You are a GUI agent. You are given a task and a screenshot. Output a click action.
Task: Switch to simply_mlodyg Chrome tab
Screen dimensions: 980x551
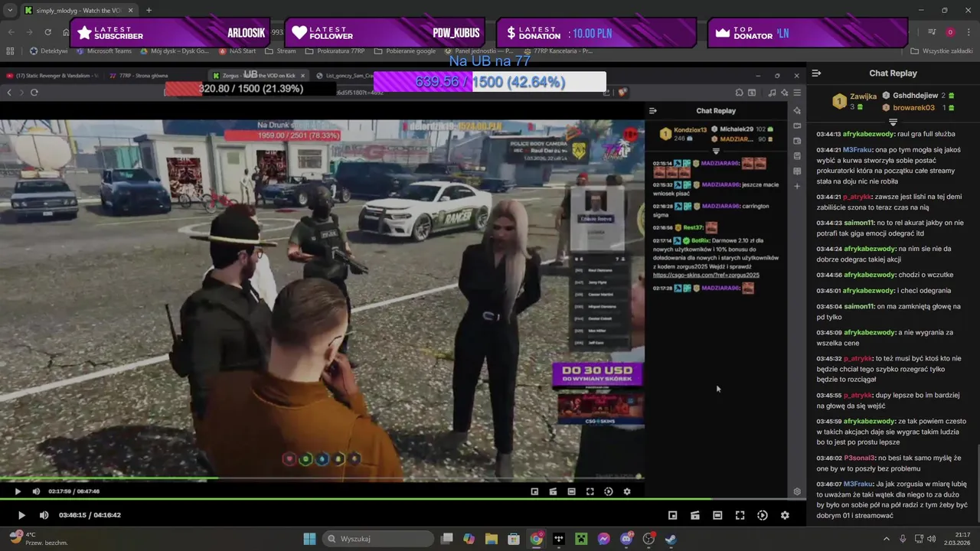pos(80,11)
